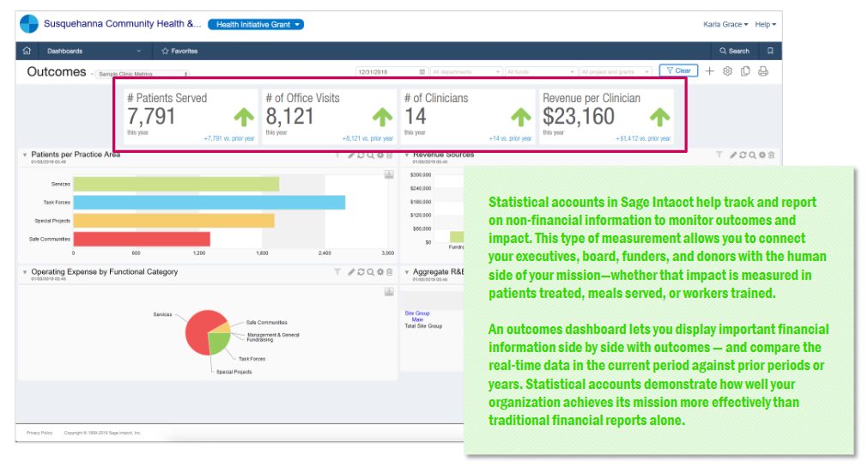Click gear icon on Patients per Practice Area
This screenshot has height=474, width=868.
click(380, 155)
